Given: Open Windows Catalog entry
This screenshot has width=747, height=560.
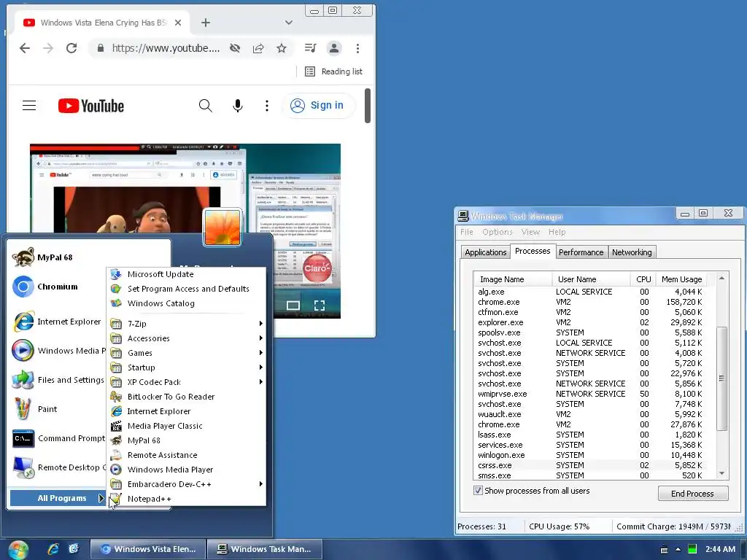Looking at the screenshot, I should 186,303.
